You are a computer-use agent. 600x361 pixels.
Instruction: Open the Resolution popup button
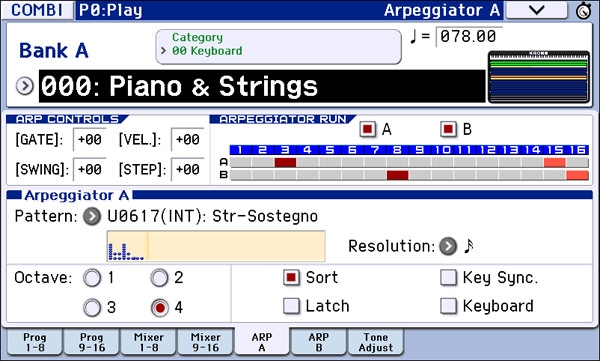click(448, 246)
